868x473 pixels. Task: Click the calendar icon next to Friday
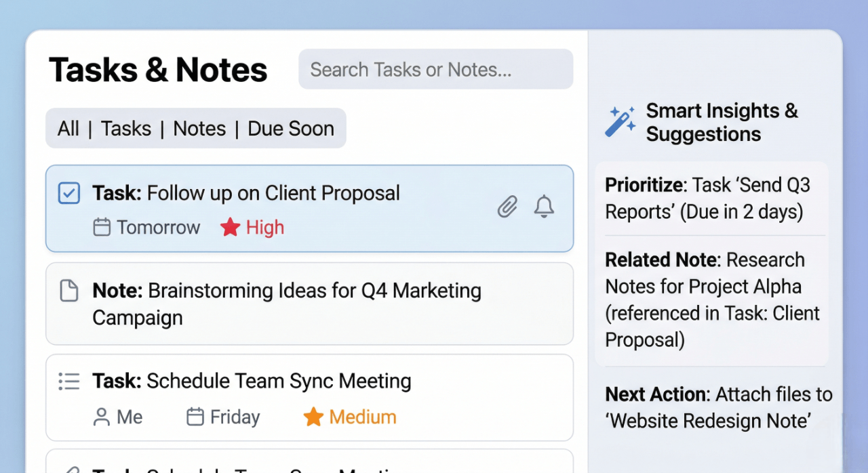click(195, 417)
